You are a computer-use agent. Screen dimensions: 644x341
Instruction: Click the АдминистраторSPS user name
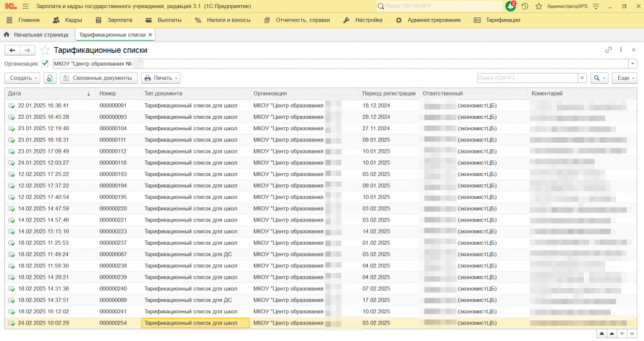click(x=567, y=6)
